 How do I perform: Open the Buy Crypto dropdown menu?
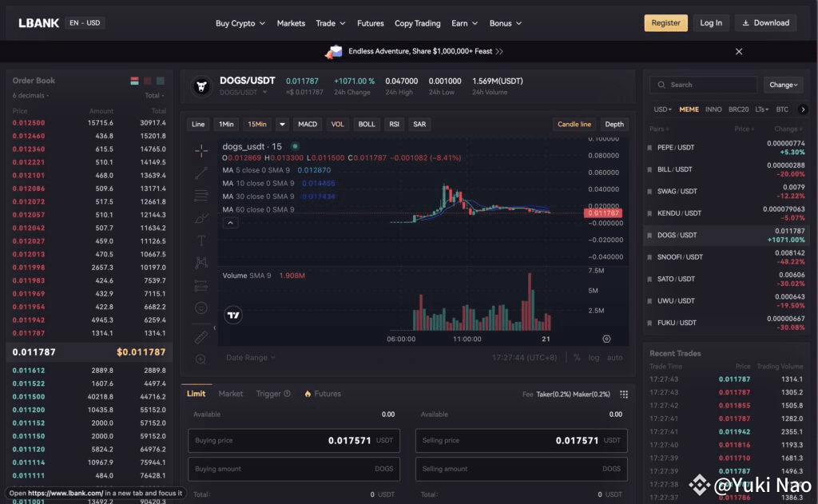[x=240, y=23]
